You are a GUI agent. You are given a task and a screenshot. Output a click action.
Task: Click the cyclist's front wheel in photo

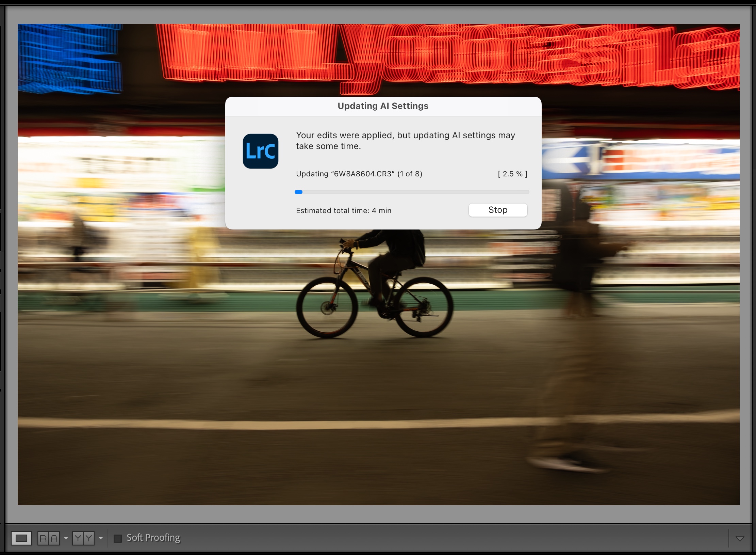[x=327, y=307]
